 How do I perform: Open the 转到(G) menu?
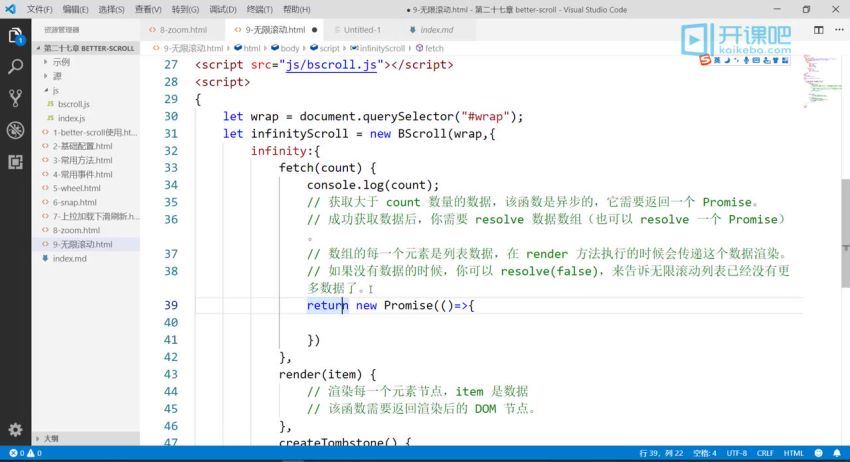coord(185,9)
